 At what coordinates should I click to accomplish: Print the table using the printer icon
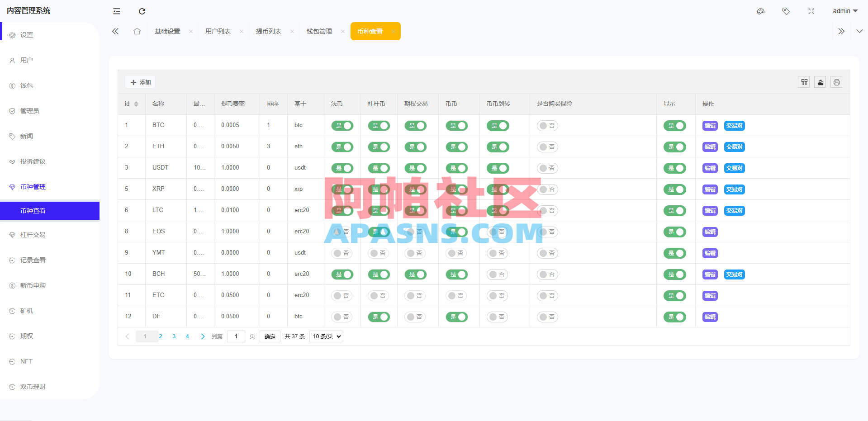[836, 82]
